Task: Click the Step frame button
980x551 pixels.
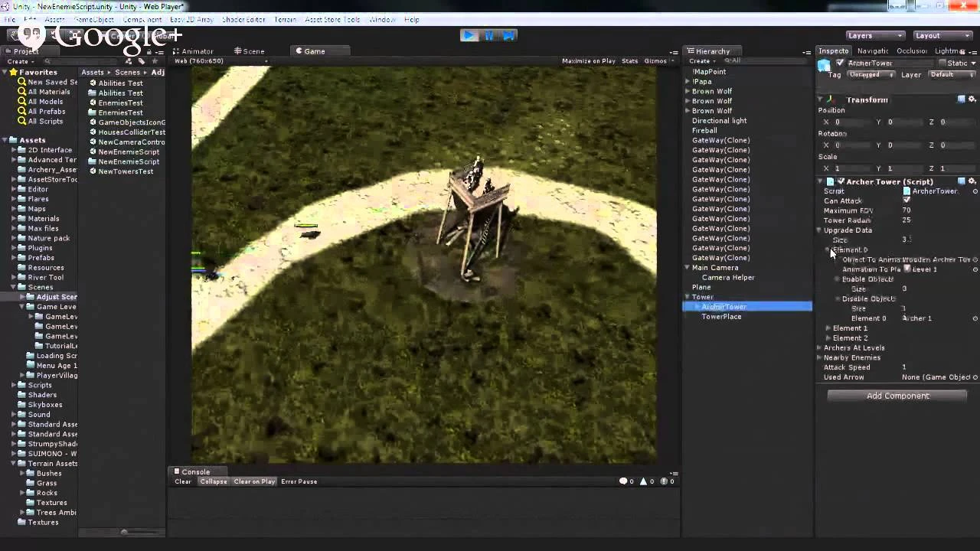Action: 508,35
